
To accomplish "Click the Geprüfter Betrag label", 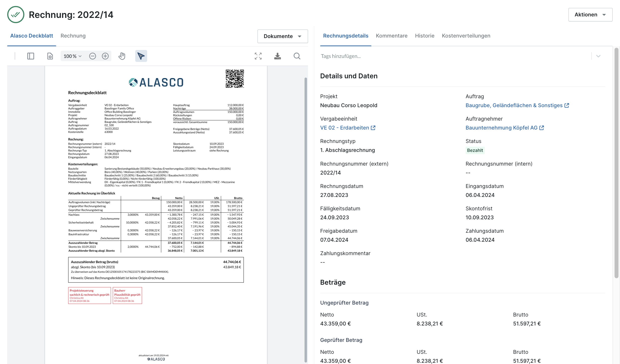I will click(341, 340).
